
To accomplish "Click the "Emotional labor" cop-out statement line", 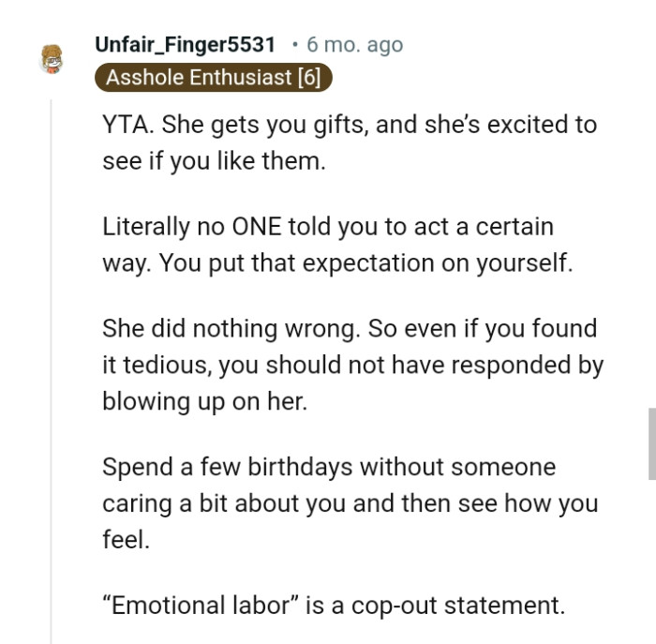I will pos(334,606).
